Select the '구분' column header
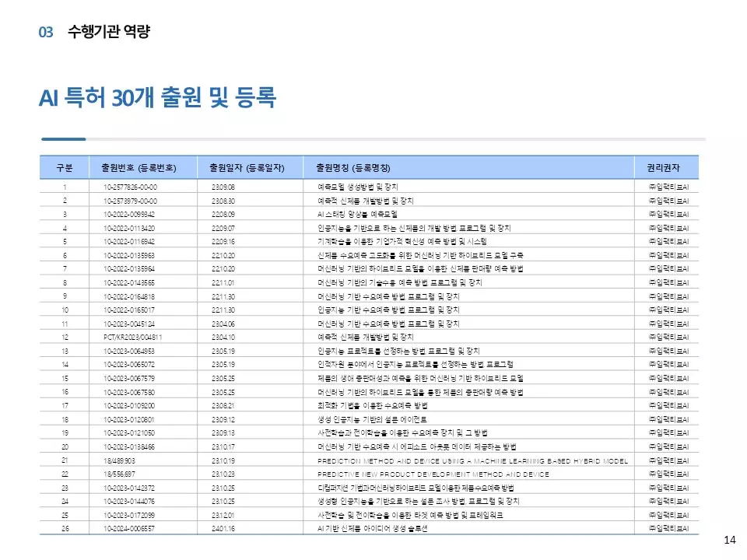Image resolution: width=747 pixels, height=560 pixels. pyautogui.click(x=65, y=168)
